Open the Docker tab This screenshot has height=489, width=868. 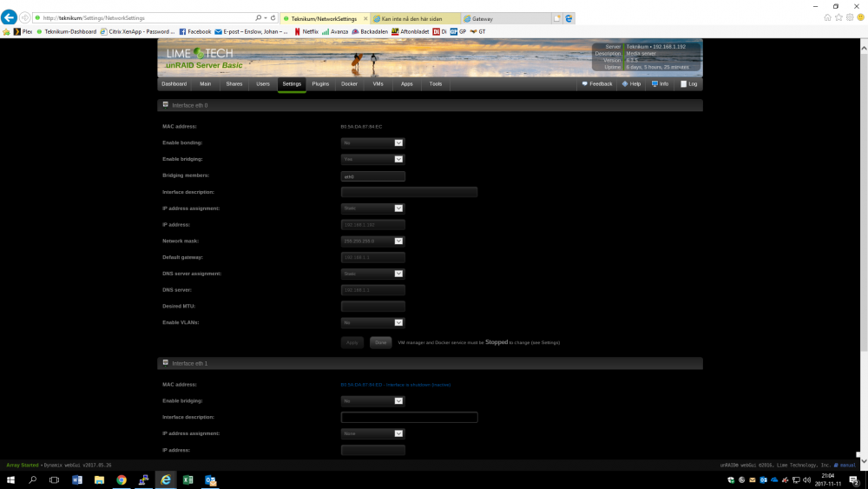pos(349,84)
